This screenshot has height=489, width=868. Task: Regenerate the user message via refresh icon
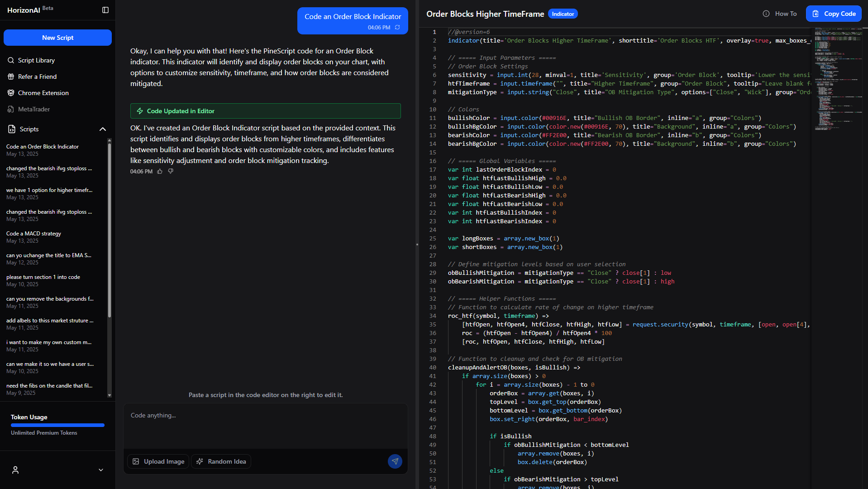pos(397,27)
